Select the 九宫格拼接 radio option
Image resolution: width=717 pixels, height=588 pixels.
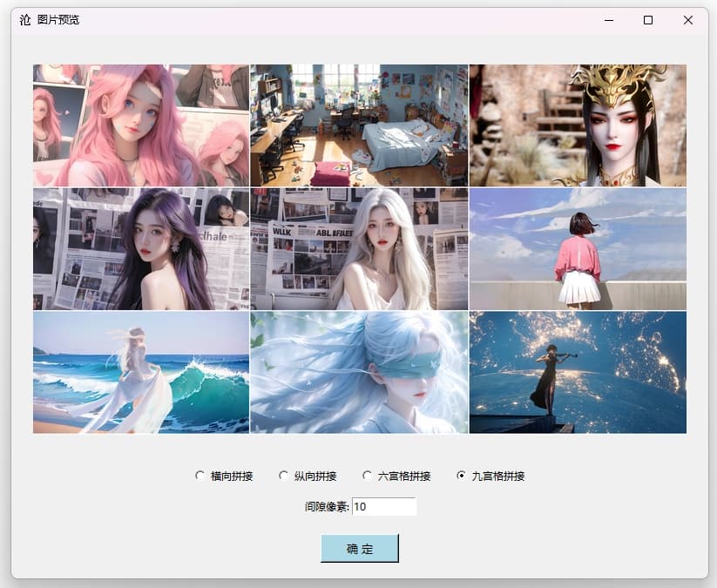click(x=462, y=476)
